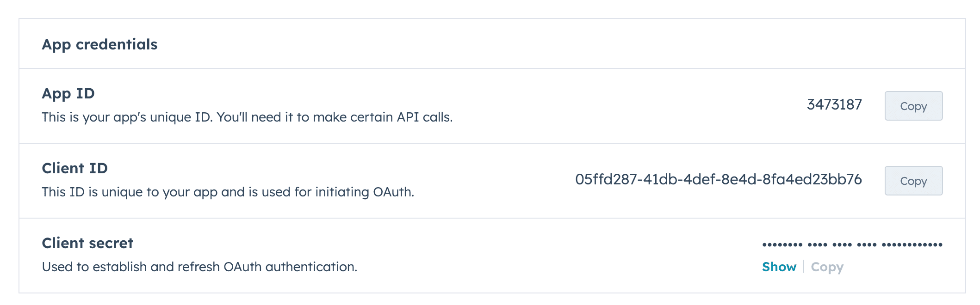Click the App ID description text

click(248, 116)
